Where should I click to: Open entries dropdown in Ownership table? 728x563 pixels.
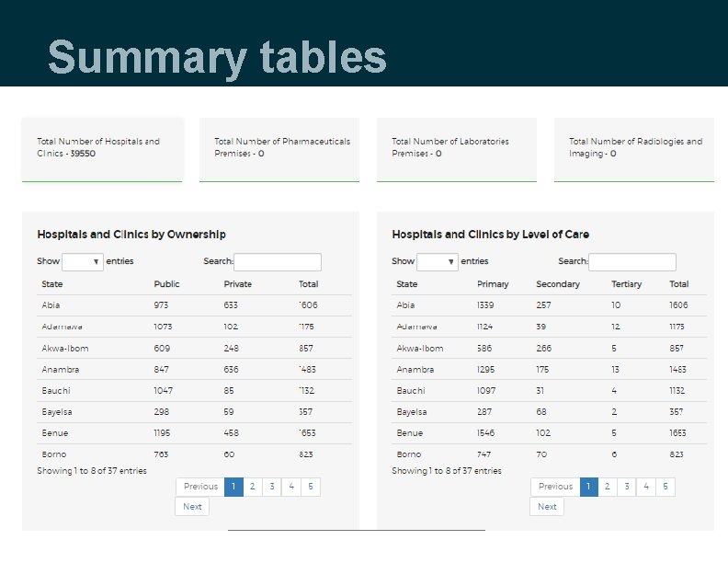(83, 262)
